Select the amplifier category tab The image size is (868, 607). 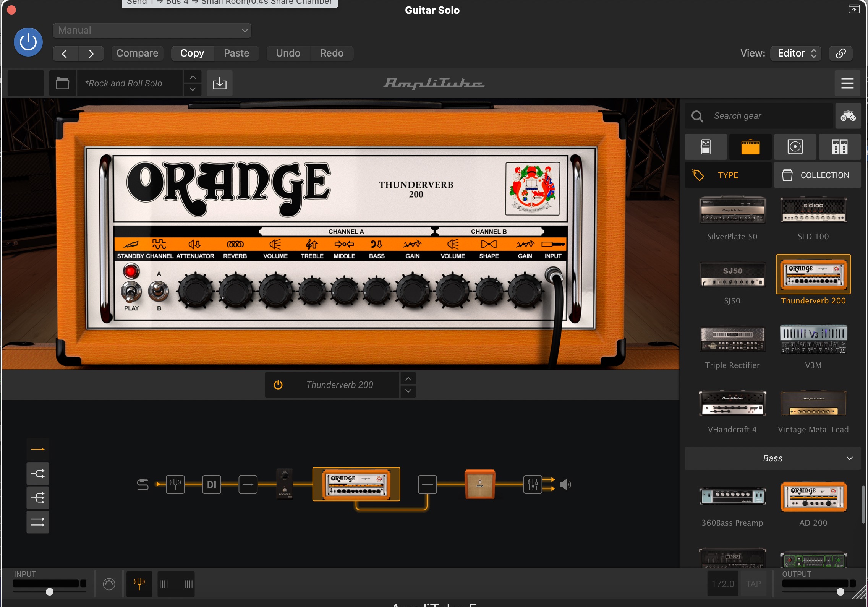[x=750, y=147]
